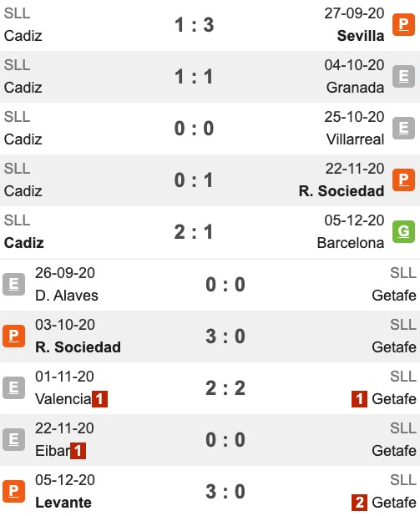Open the Levante 3 : 0 Getafe score
420x516 pixels.
click(x=225, y=491)
